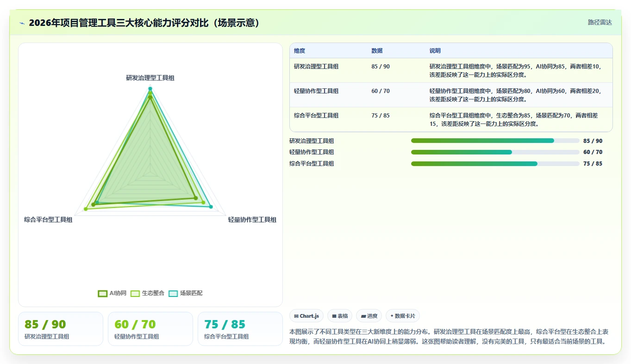Click the 场景匹配 point on 轻量协作型 axis

(211, 207)
